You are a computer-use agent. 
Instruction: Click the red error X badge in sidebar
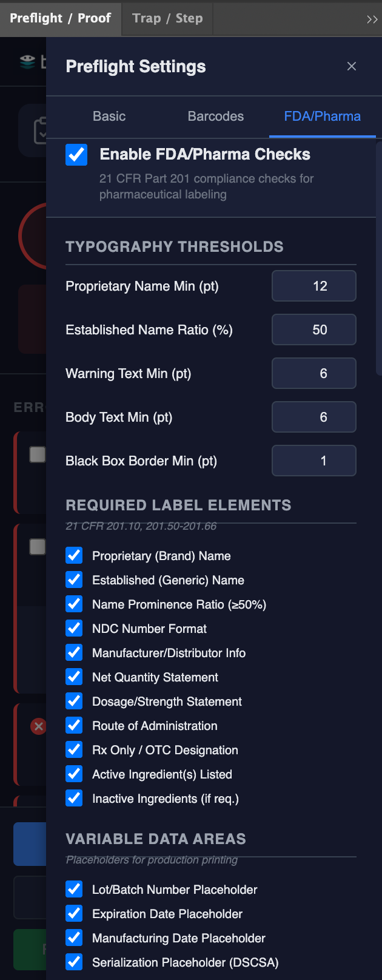pyautogui.click(x=38, y=726)
